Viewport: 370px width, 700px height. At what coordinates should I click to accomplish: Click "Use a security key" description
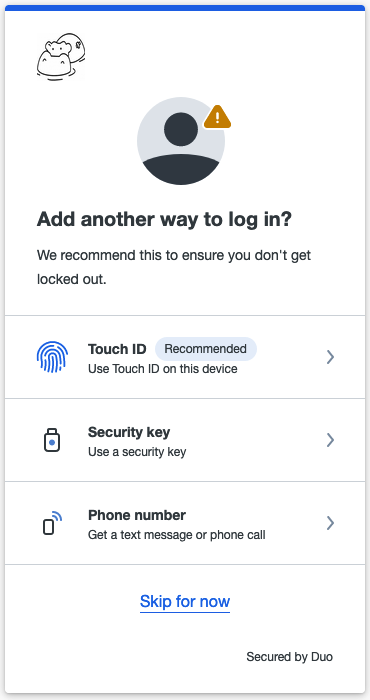pyautogui.click(x=137, y=452)
